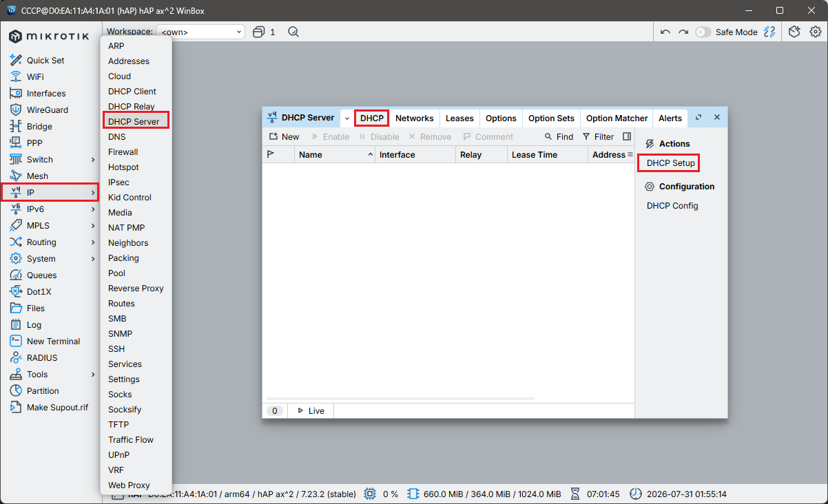828x504 pixels.
Task: Open Quick Set from the sidebar
Action: coord(45,61)
